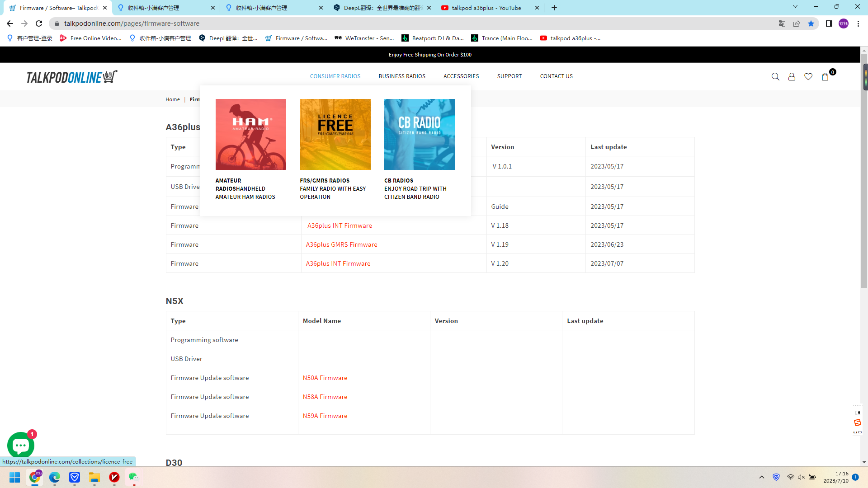Open File Explorer from the taskbar

point(94,477)
